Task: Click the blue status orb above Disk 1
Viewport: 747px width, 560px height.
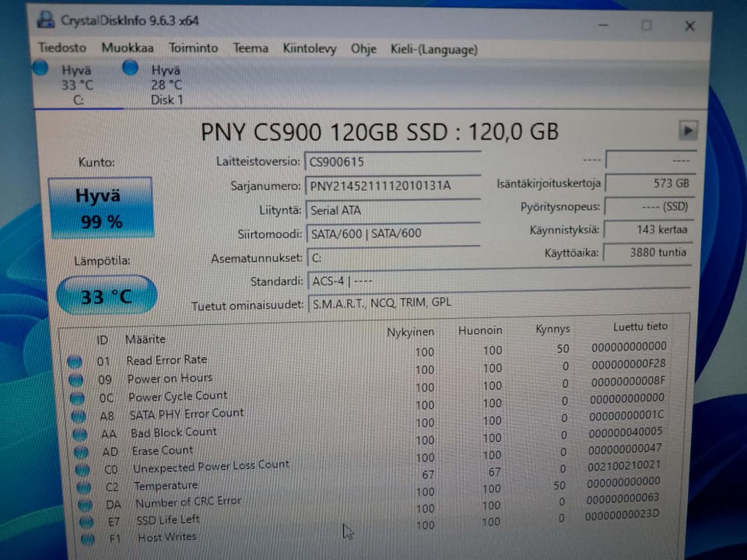Action: coord(130,68)
